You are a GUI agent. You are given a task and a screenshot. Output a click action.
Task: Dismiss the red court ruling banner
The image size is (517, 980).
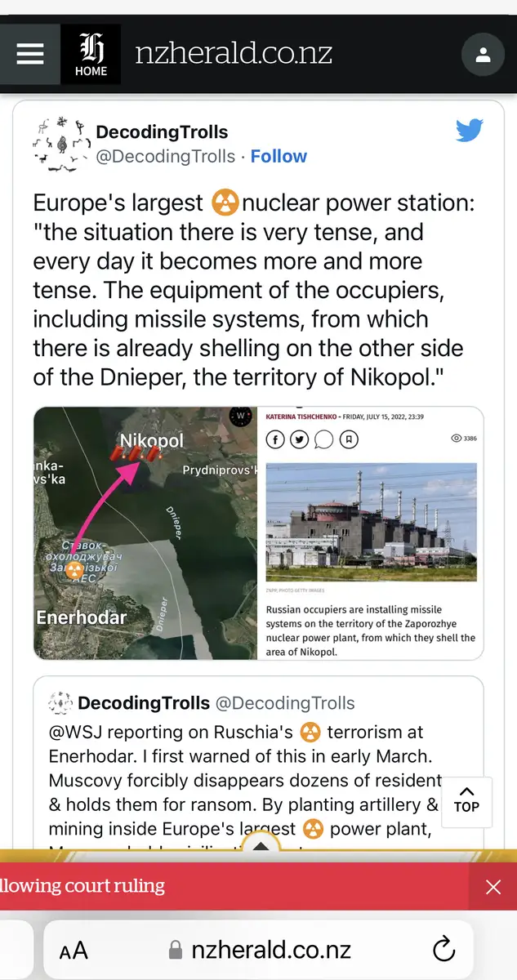[492, 887]
